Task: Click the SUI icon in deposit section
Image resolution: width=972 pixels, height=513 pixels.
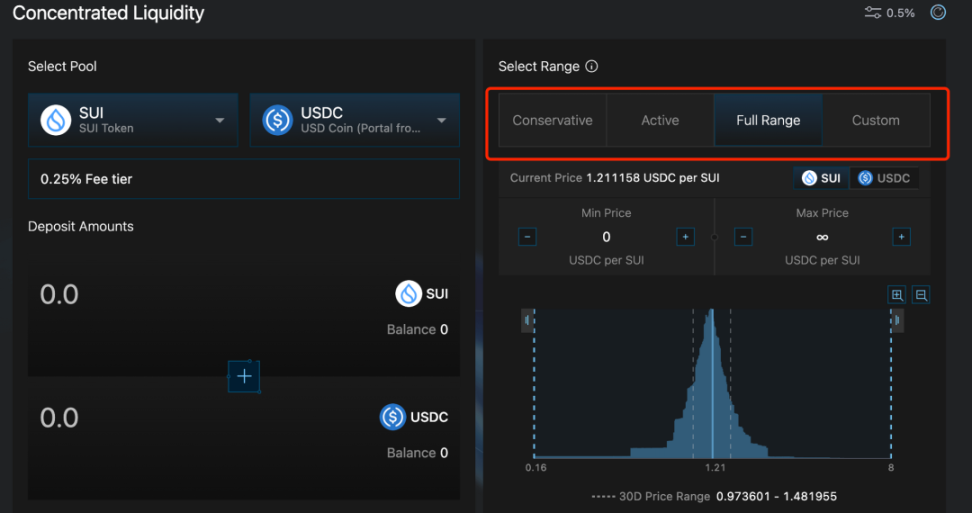Action: click(x=409, y=294)
